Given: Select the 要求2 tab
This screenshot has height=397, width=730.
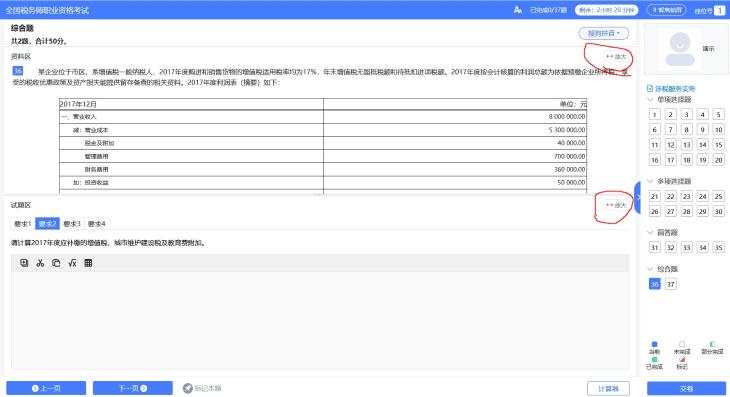Looking at the screenshot, I should tap(47, 224).
